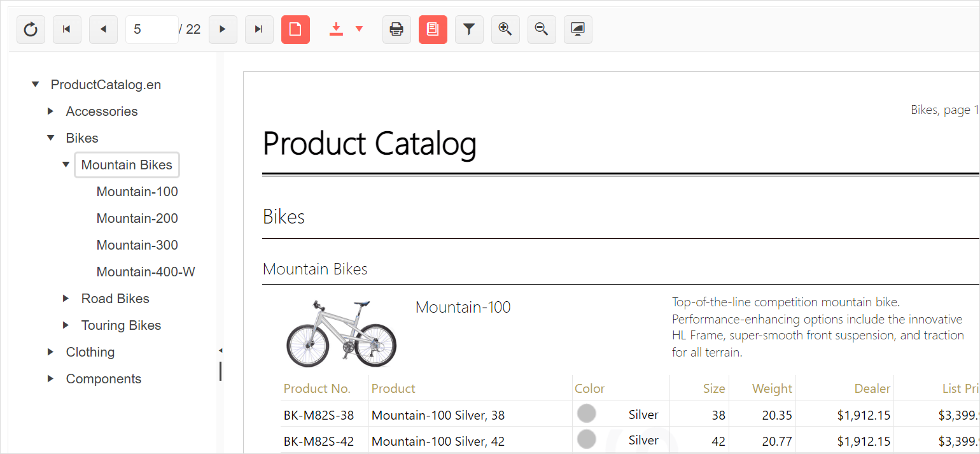980x454 pixels.
Task: Collapse the Bikes tree node
Action: pos(51,138)
